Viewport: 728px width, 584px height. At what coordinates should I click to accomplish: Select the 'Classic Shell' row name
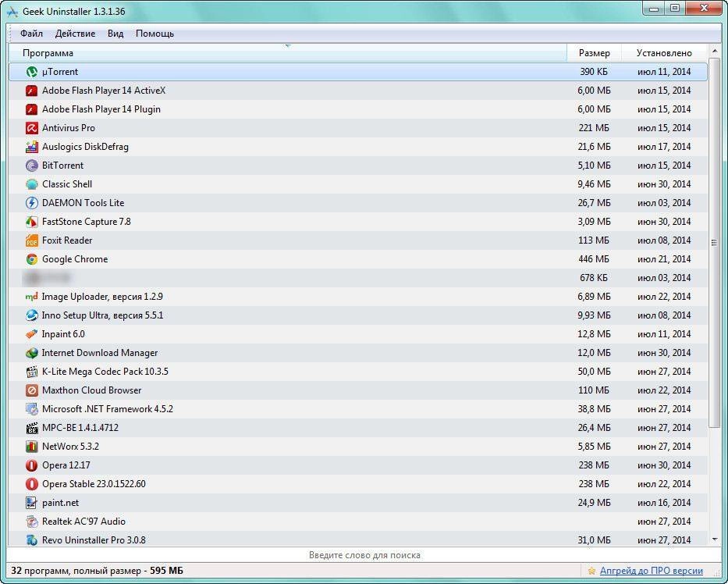click(67, 184)
